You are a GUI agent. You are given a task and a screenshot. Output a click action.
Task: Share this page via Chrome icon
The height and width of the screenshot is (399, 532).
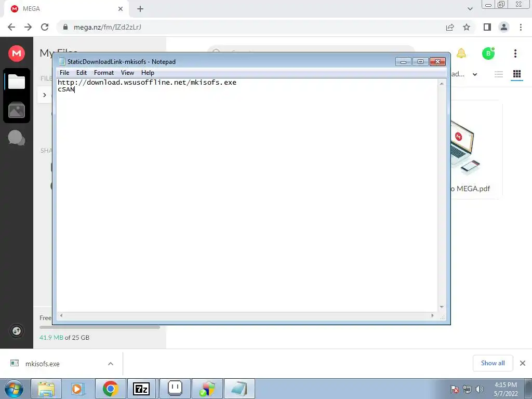click(450, 27)
